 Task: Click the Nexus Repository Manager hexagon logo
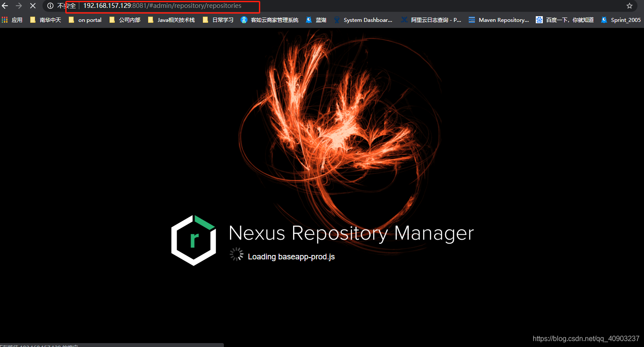[194, 241]
